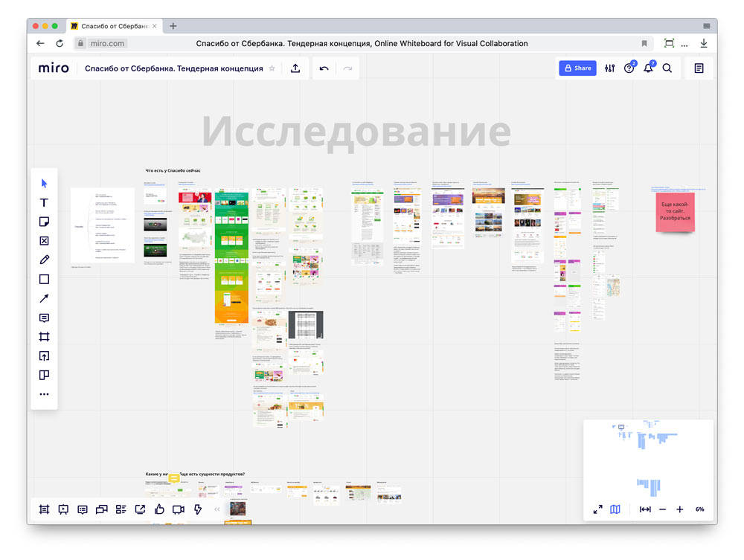Collapse the bottom toolbar with the chevron

pos(217,509)
